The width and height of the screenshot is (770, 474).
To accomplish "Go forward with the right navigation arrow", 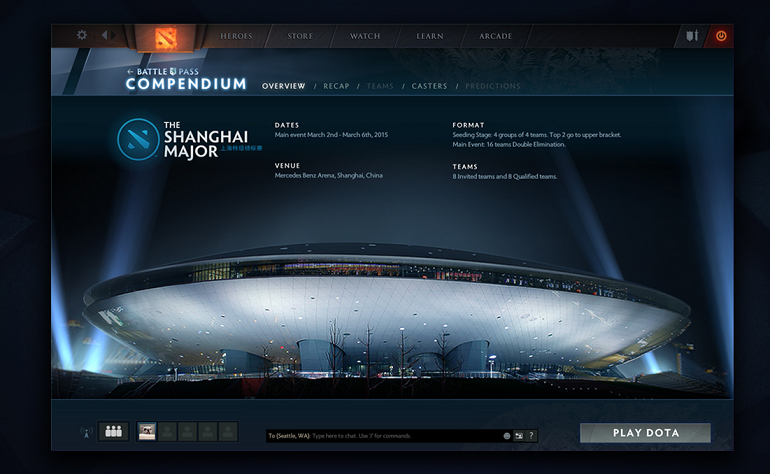I will [114, 35].
